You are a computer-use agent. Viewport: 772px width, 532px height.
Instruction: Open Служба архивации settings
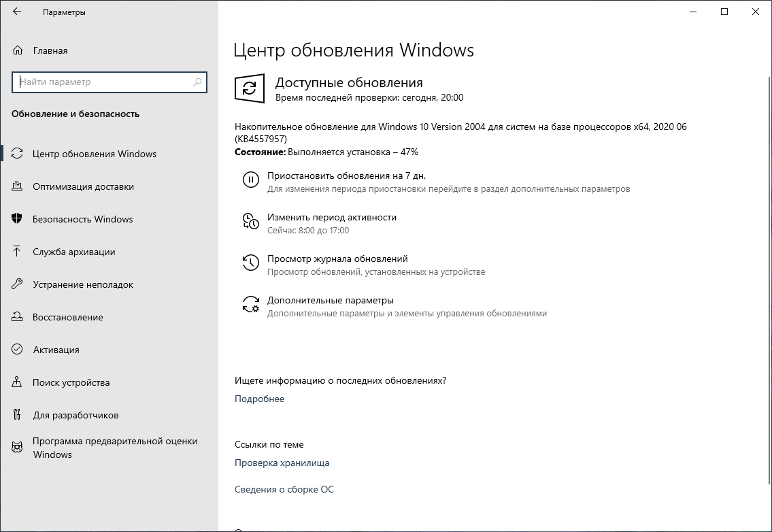pyautogui.click(x=75, y=252)
